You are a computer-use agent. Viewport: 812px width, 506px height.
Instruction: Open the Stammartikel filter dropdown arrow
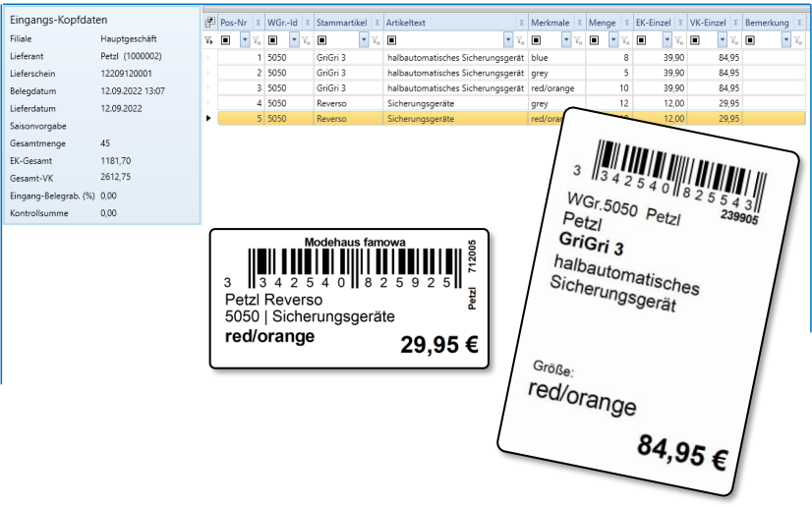(364, 40)
